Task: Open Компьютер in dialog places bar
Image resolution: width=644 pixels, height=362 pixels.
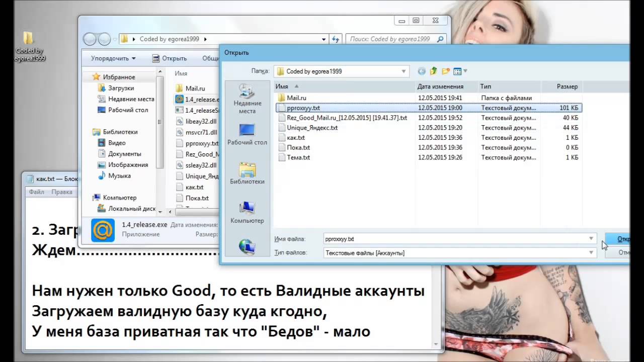Action: point(247,213)
